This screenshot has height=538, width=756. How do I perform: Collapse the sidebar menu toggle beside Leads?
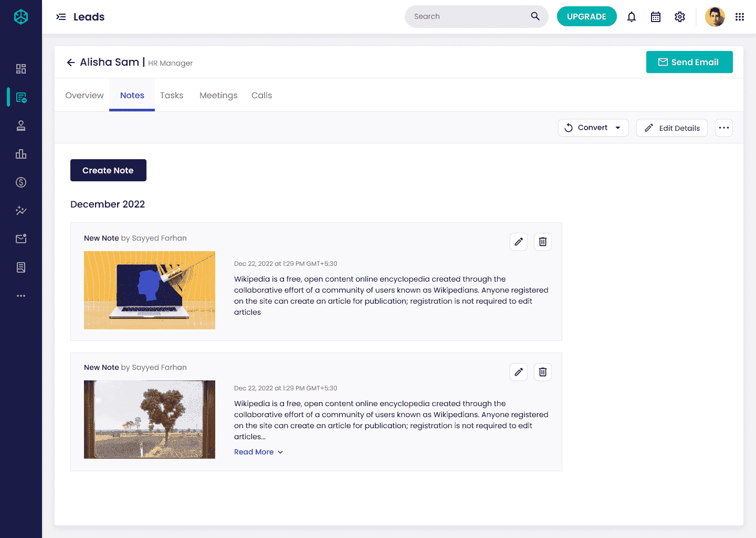pos(61,17)
